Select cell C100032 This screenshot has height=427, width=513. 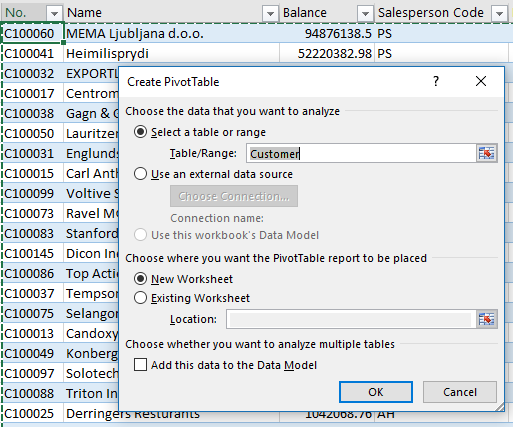(33, 73)
